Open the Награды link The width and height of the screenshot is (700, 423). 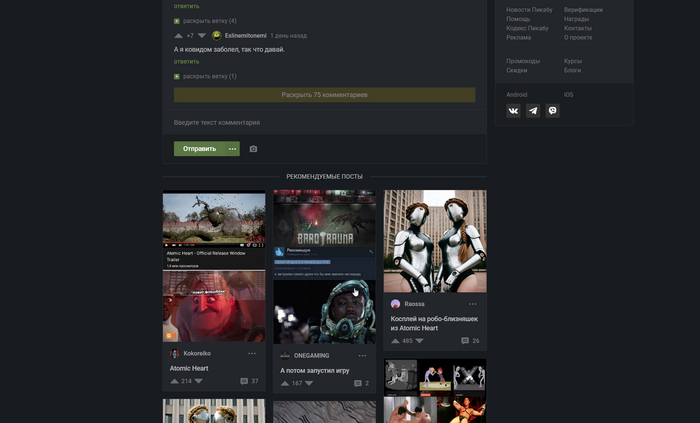(576, 19)
